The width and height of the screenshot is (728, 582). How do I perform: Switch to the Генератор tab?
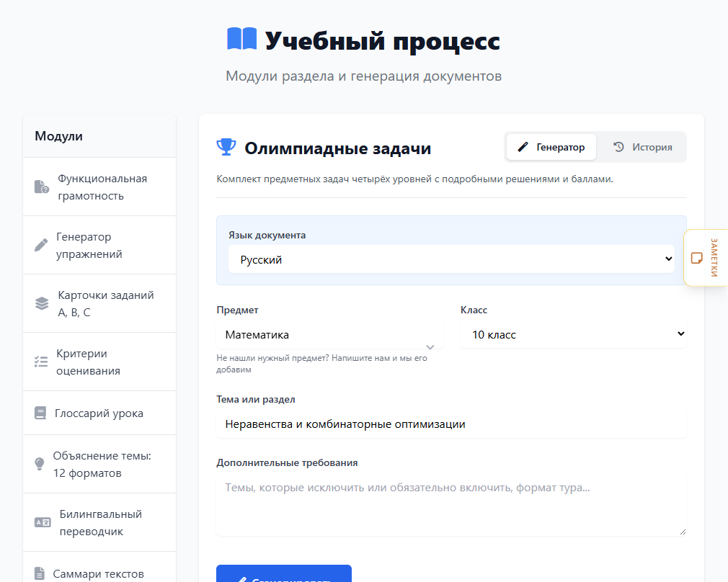click(551, 147)
